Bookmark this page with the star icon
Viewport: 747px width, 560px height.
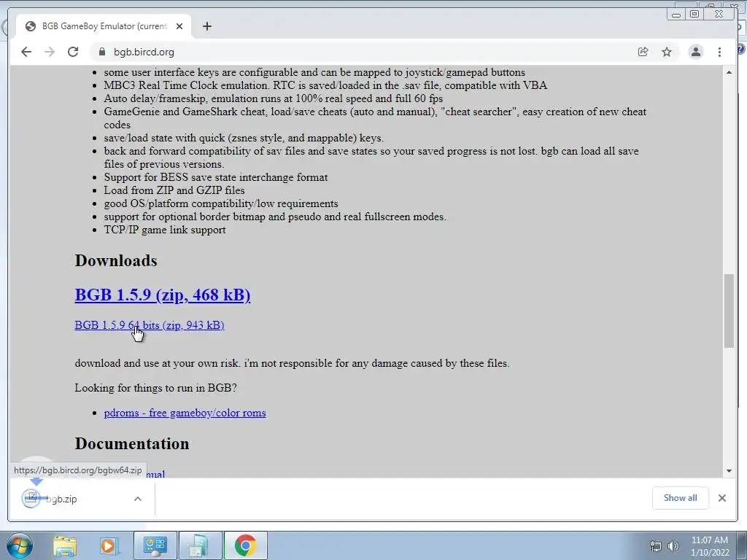[667, 52]
